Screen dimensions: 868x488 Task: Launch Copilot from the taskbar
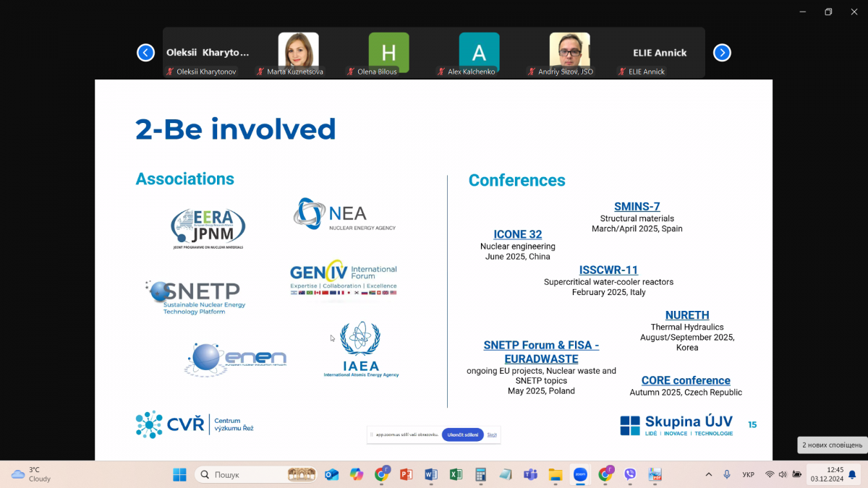click(x=356, y=475)
